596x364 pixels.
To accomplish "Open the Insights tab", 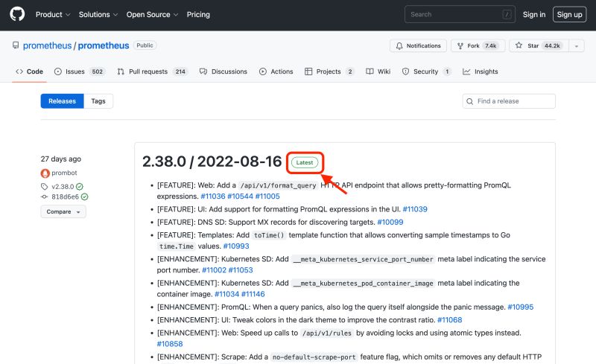I will [x=480, y=71].
